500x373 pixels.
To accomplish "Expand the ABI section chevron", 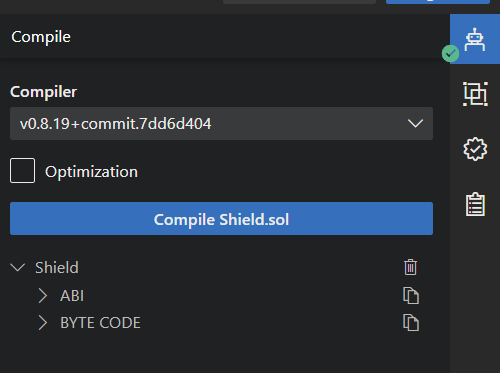I will click(x=43, y=296).
